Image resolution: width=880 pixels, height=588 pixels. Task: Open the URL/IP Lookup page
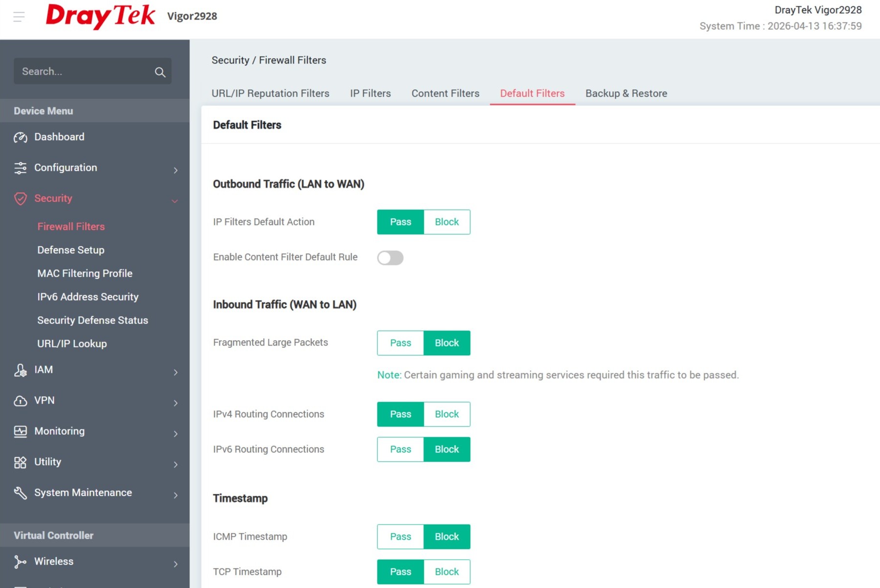(x=72, y=343)
